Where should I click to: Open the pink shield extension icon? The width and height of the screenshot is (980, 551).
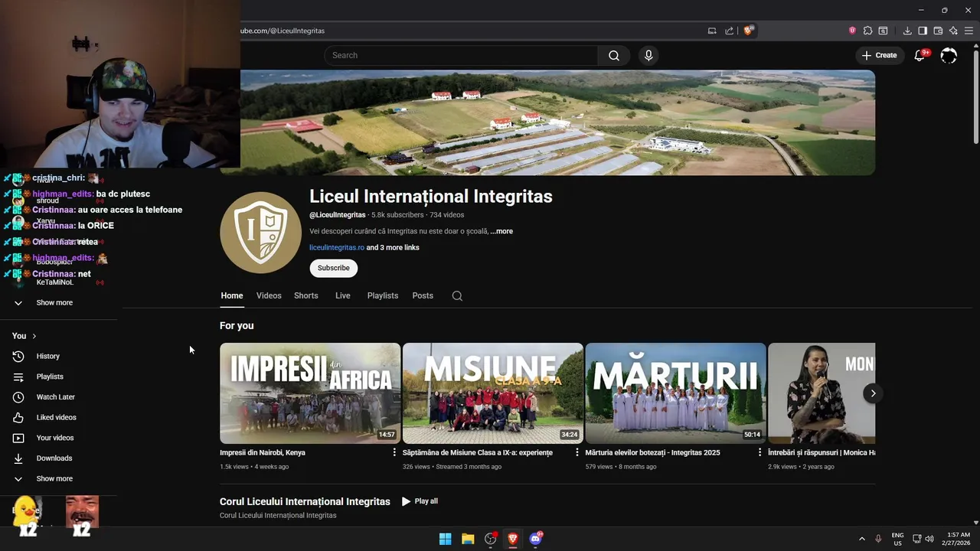click(x=852, y=31)
